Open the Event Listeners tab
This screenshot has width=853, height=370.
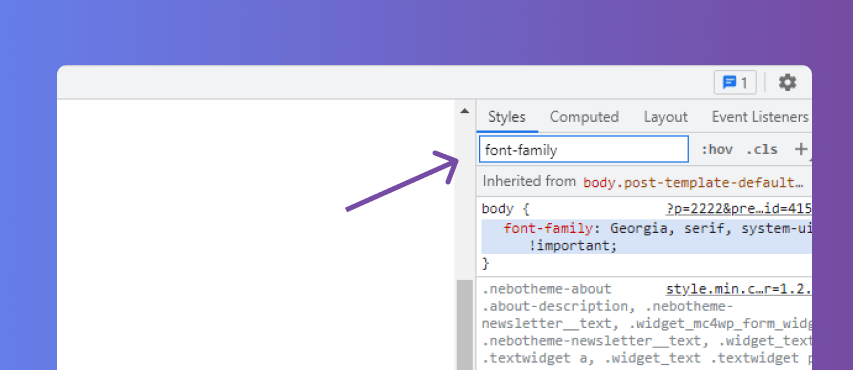click(x=760, y=117)
